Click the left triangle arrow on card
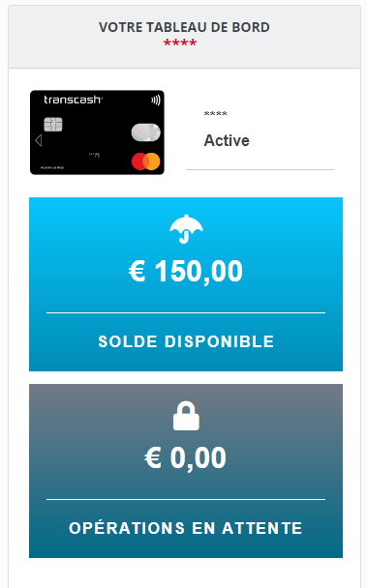367x588 pixels. (x=38, y=140)
